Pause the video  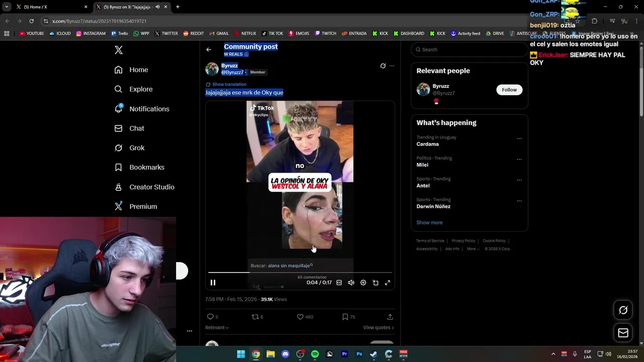pos(213,283)
